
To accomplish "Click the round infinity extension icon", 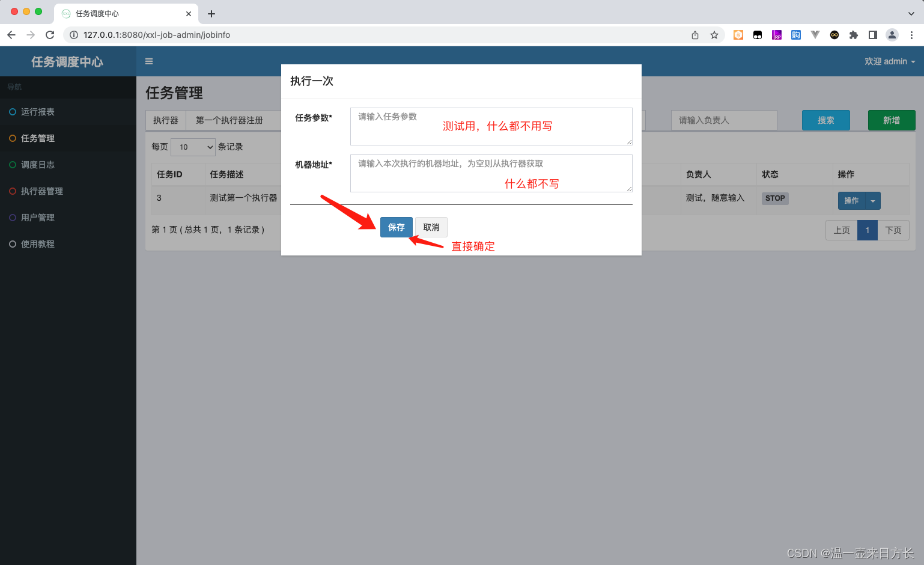I will point(834,35).
